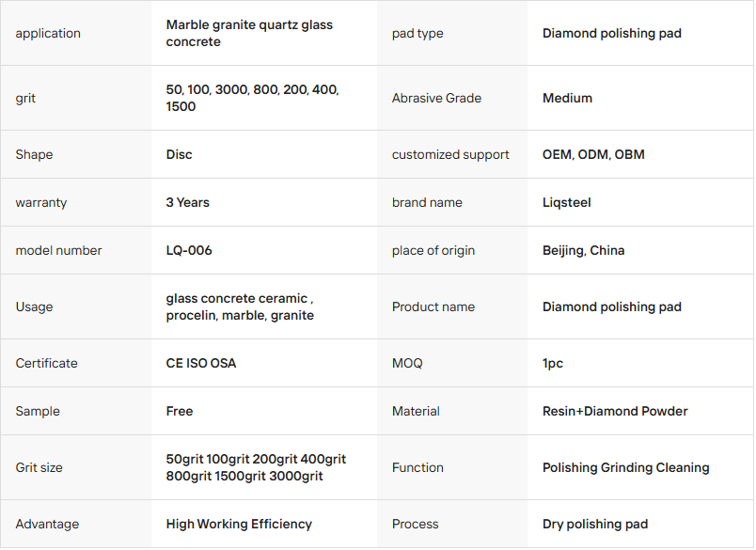756x550 pixels.
Task: Select the 'Liqsteel' brand name
Action: (566, 202)
